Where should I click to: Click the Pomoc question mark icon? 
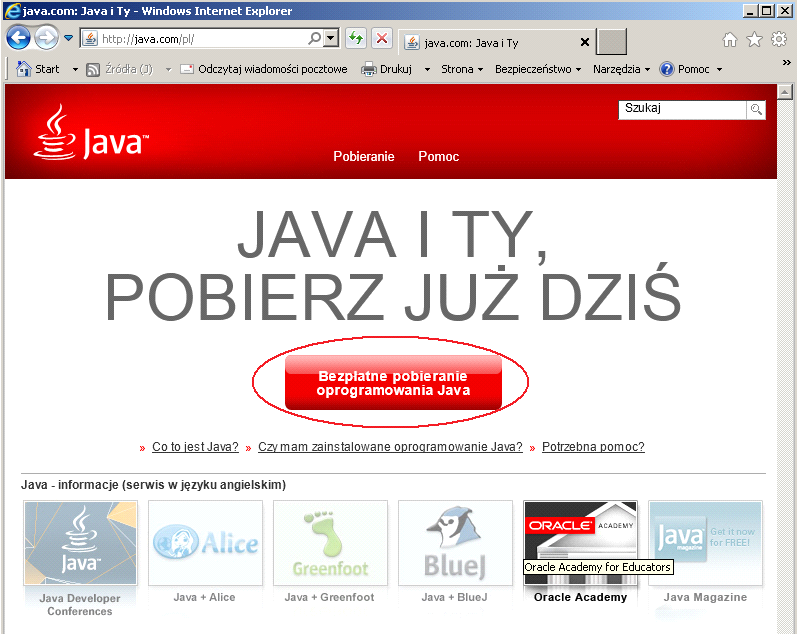(666, 69)
